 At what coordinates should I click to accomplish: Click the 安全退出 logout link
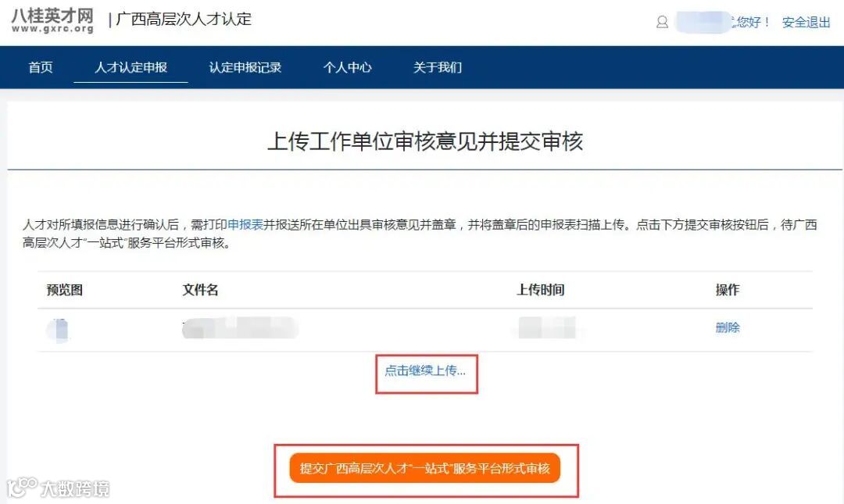[x=806, y=22]
